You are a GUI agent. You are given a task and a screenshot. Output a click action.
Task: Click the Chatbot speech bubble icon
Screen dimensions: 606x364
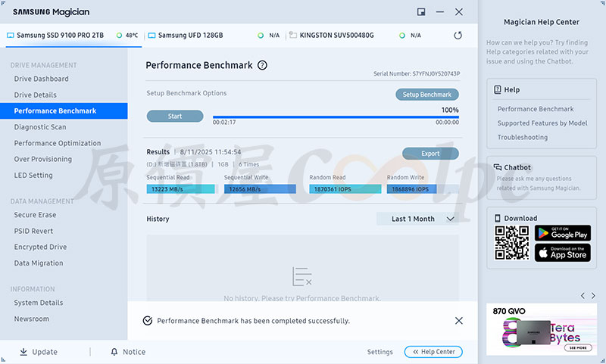[498, 167]
